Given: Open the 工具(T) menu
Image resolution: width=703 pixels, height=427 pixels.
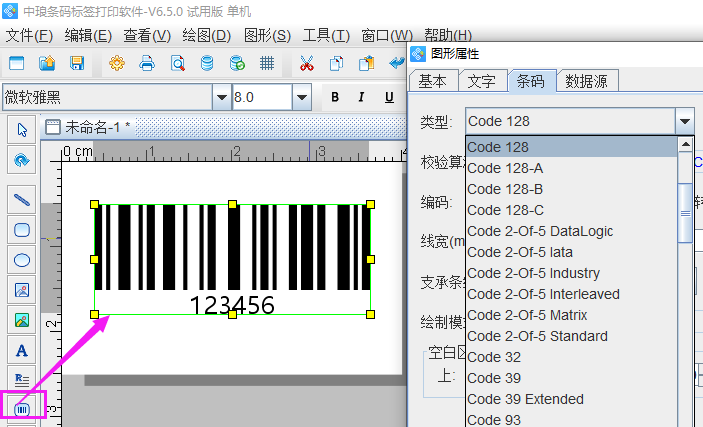Looking at the screenshot, I should [x=326, y=35].
